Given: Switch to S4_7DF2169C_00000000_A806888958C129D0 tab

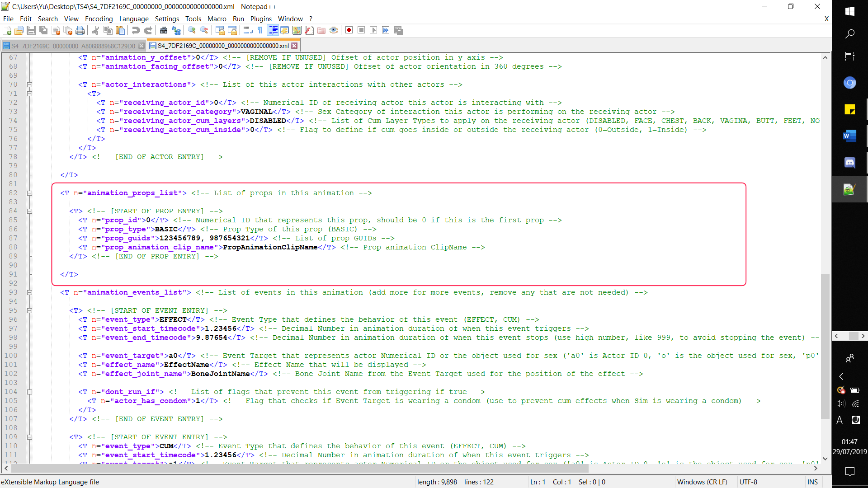Looking at the screenshot, I should tap(73, 46).
